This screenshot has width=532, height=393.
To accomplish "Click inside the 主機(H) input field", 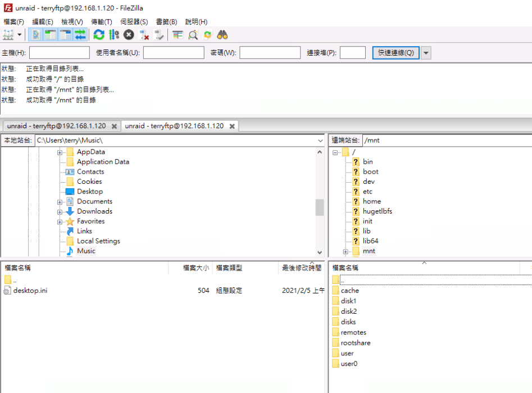I will [x=59, y=52].
